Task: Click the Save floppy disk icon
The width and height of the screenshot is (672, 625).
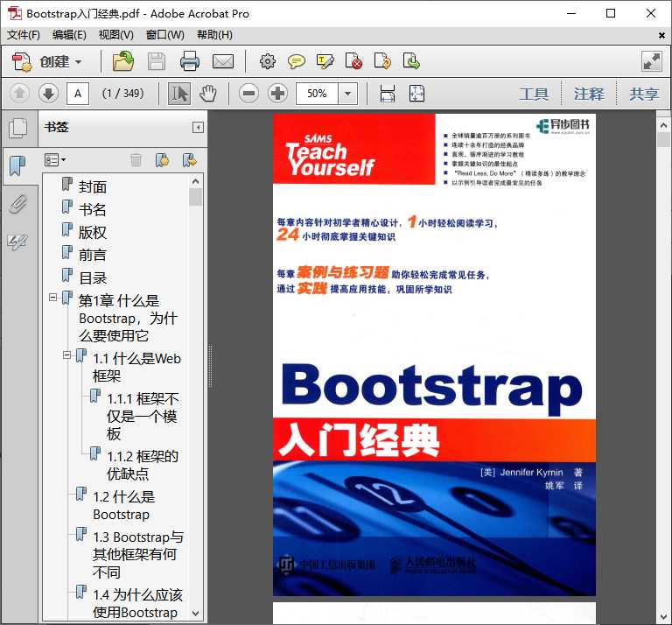Action: tap(157, 62)
